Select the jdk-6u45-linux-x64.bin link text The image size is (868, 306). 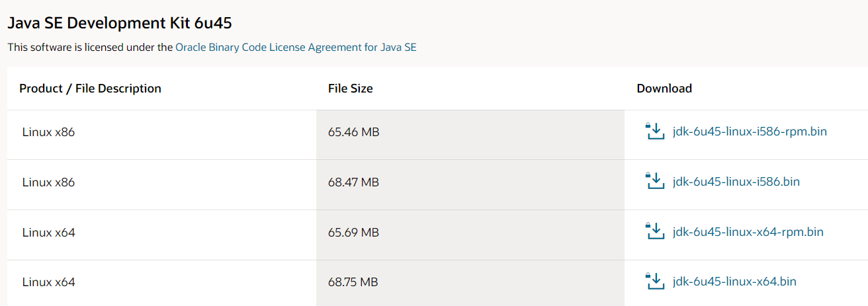(734, 282)
